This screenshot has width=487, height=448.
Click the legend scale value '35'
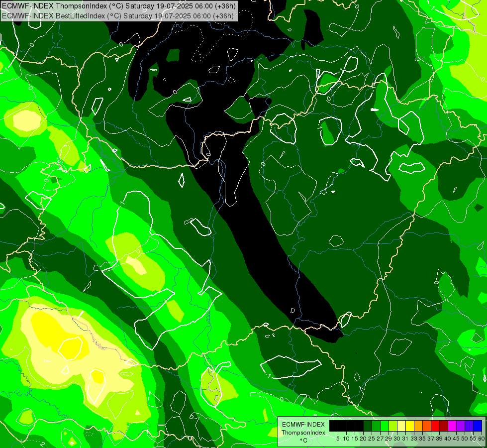[422, 439]
